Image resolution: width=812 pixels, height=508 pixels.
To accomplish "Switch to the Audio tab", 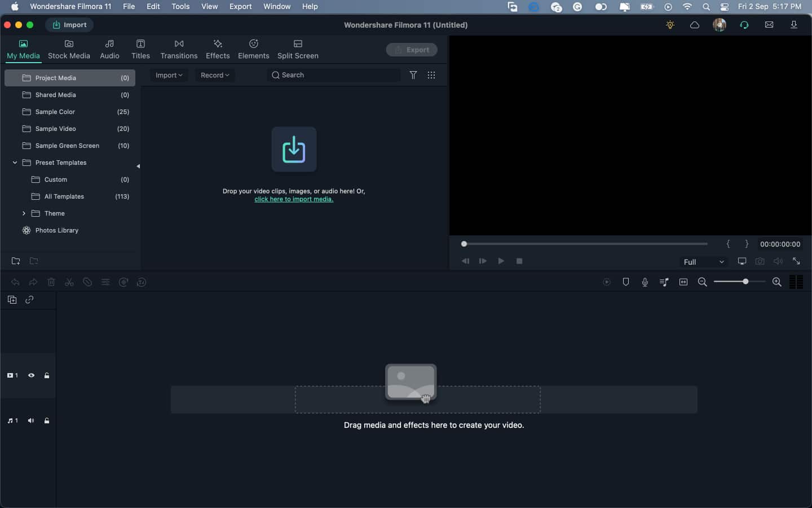I will pyautogui.click(x=109, y=50).
